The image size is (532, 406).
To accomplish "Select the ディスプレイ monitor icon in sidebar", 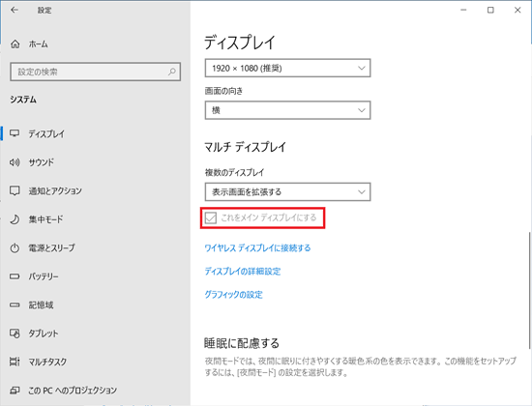I will tap(15, 133).
